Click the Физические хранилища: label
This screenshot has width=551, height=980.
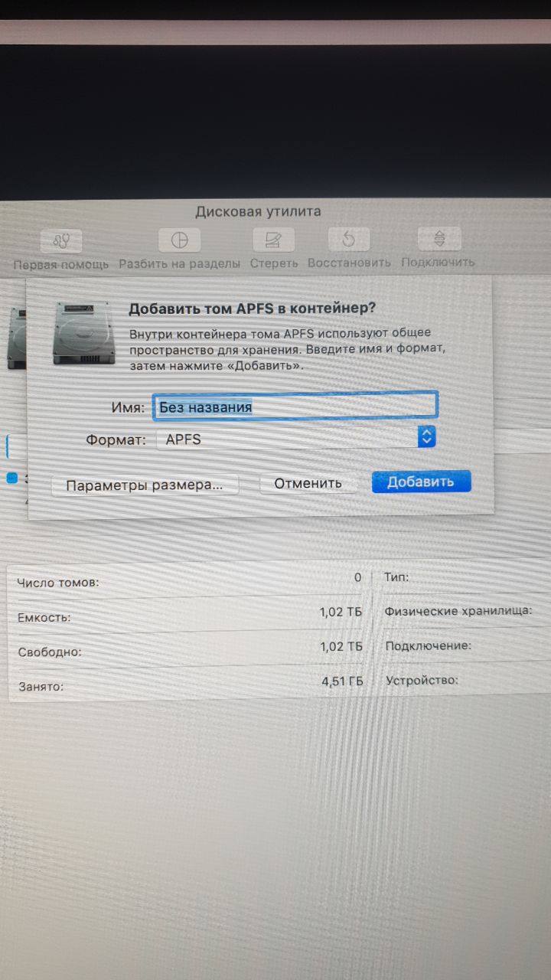[459, 611]
